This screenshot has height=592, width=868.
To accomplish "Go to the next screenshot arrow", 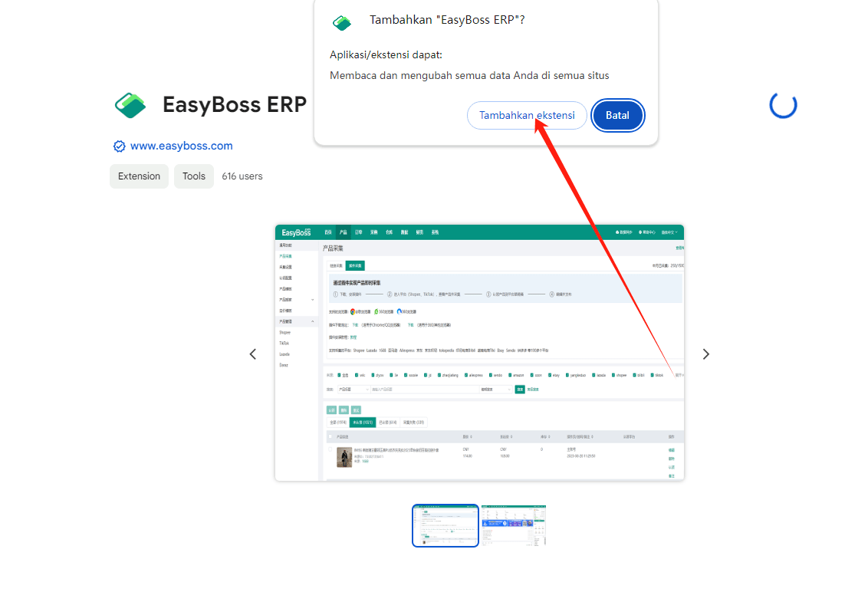I will [x=705, y=354].
